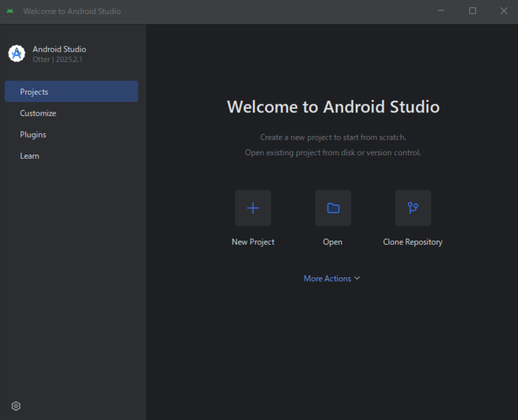Click the Clone Repository branch icon
The height and width of the screenshot is (420, 518).
[412, 208]
